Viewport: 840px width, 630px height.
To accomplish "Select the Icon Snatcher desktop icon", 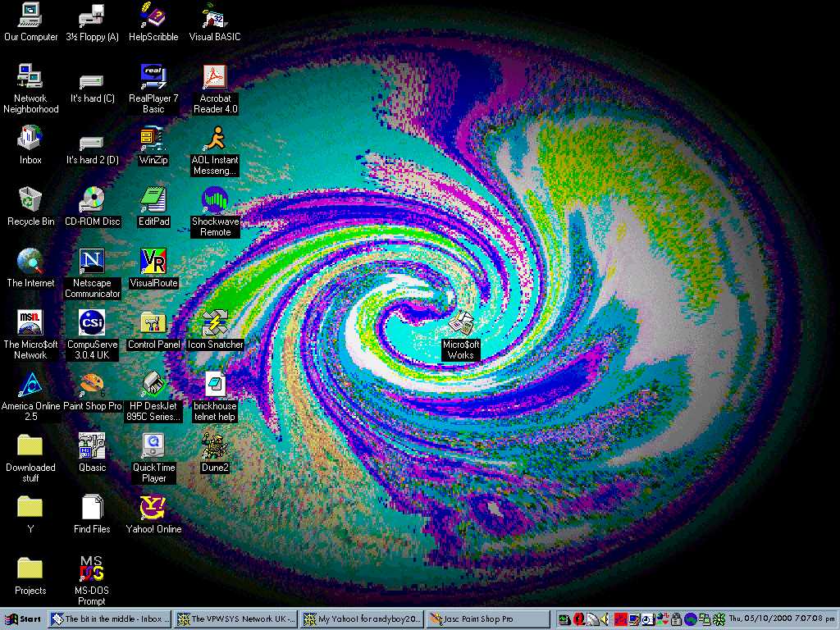I will pyautogui.click(x=215, y=324).
